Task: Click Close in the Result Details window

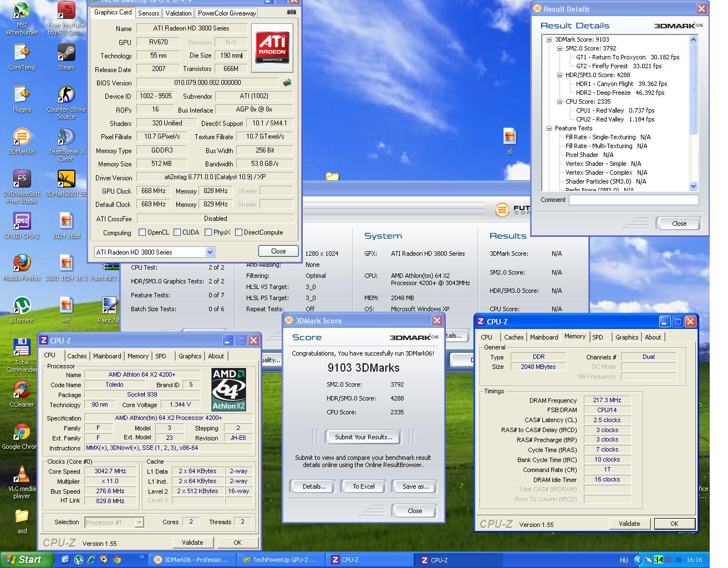Action: tap(679, 224)
